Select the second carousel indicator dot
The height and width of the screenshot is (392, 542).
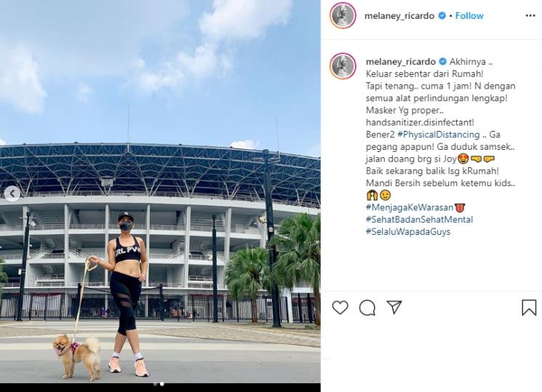tap(162, 384)
